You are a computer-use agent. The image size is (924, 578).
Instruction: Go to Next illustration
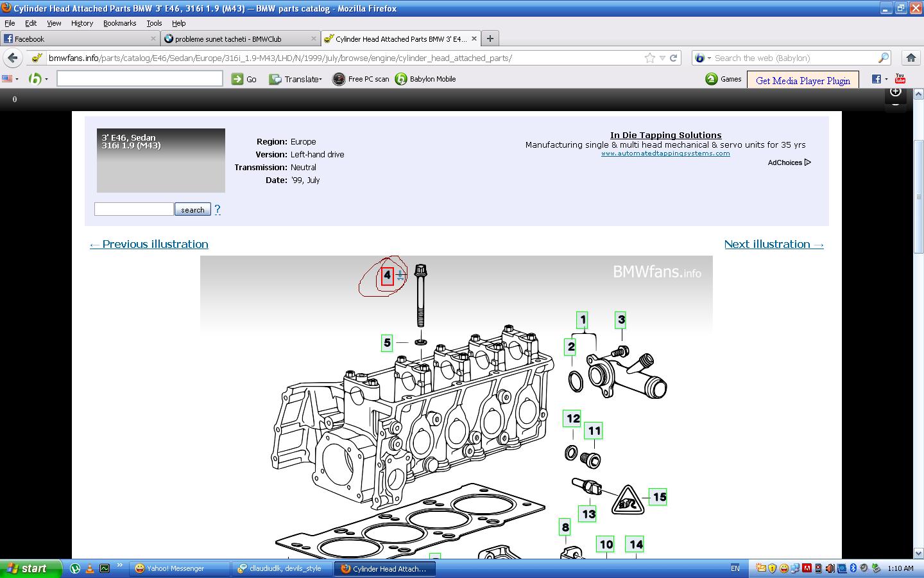[774, 244]
